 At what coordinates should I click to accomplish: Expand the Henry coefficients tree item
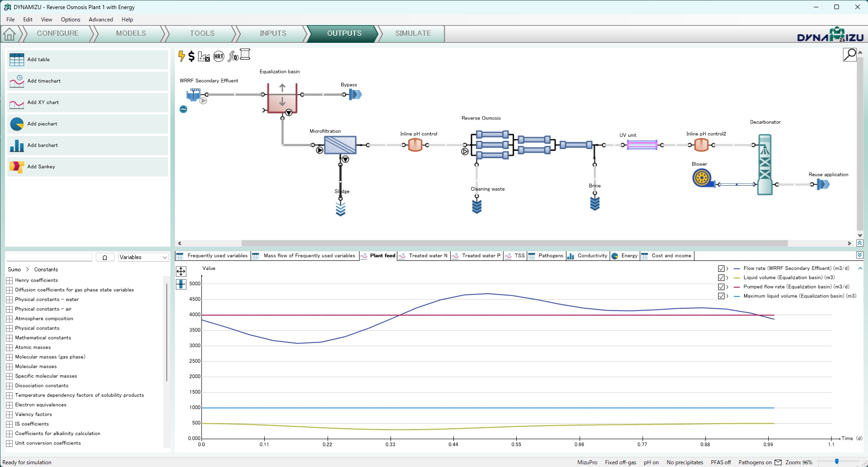click(10, 280)
